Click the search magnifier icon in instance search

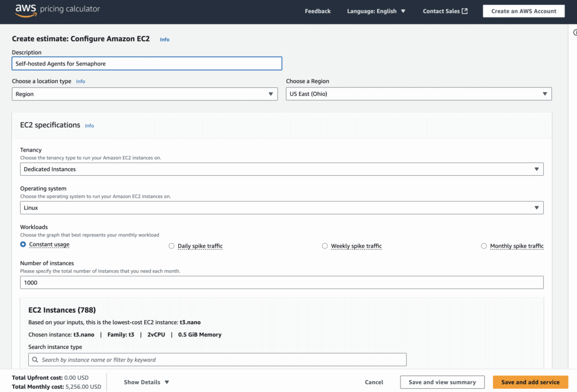(x=35, y=360)
